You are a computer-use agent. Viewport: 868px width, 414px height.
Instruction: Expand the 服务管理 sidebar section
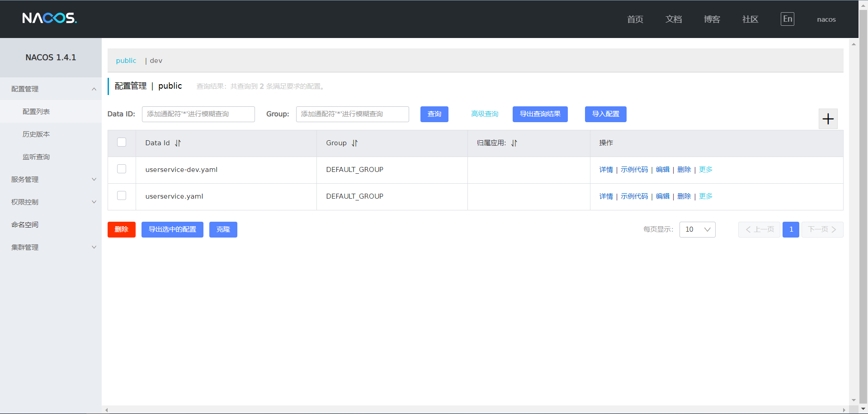tap(51, 179)
